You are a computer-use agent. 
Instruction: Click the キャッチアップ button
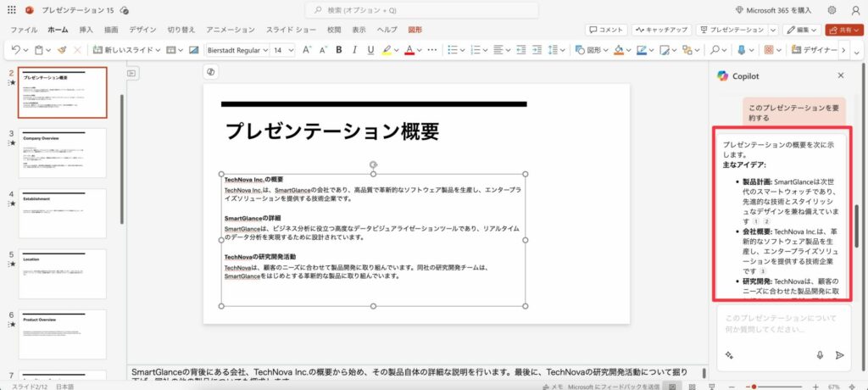coord(661,30)
